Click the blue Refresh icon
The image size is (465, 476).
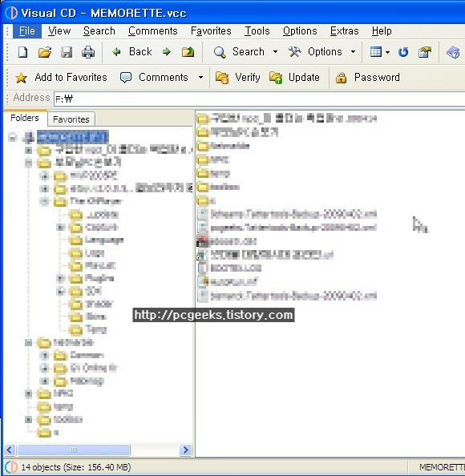coord(403,52)
